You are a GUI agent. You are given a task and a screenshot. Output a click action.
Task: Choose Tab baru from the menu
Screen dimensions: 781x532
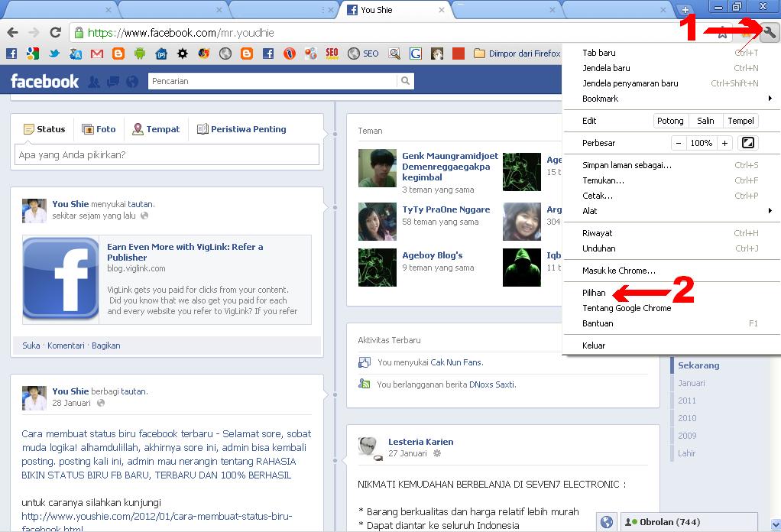(x=672, y=53)
